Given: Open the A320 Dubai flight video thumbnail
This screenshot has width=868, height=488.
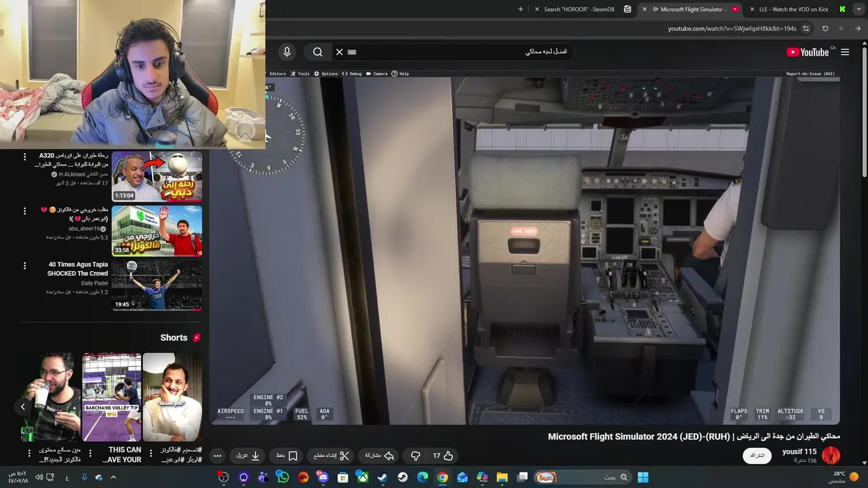Looking at the screenshot, I should tap(157, 176).
